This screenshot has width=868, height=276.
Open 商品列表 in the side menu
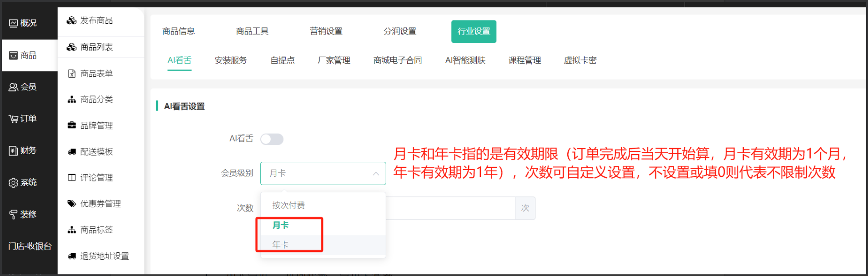coord(96,47)
